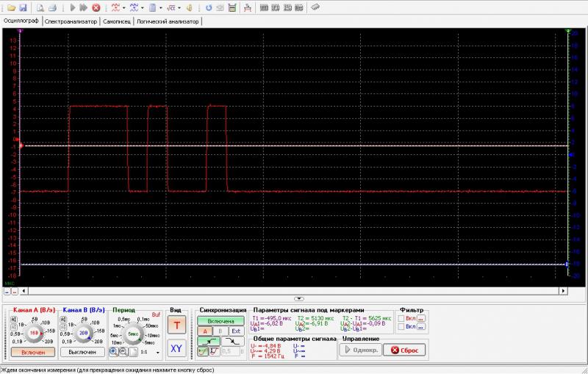Enable the blue channel B filter checkbox
Viewport: 588px width, 374px height.
click(x=402, y=328)
